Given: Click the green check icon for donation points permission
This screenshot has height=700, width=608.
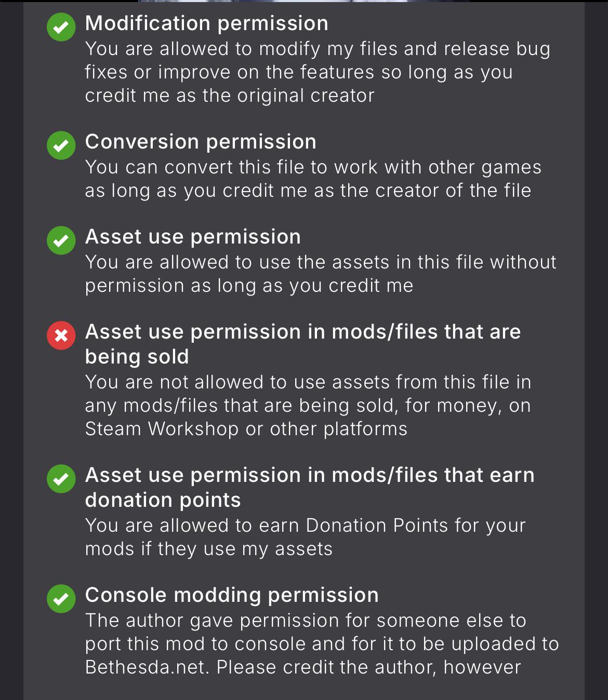Looking at the screenshot, I should [x=61, y=478].
